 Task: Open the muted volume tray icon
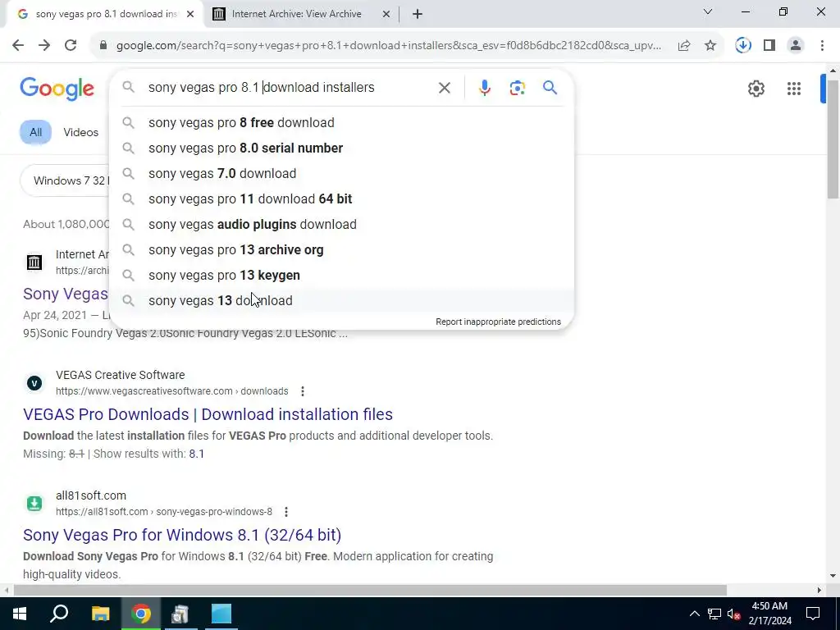[734, 614]
